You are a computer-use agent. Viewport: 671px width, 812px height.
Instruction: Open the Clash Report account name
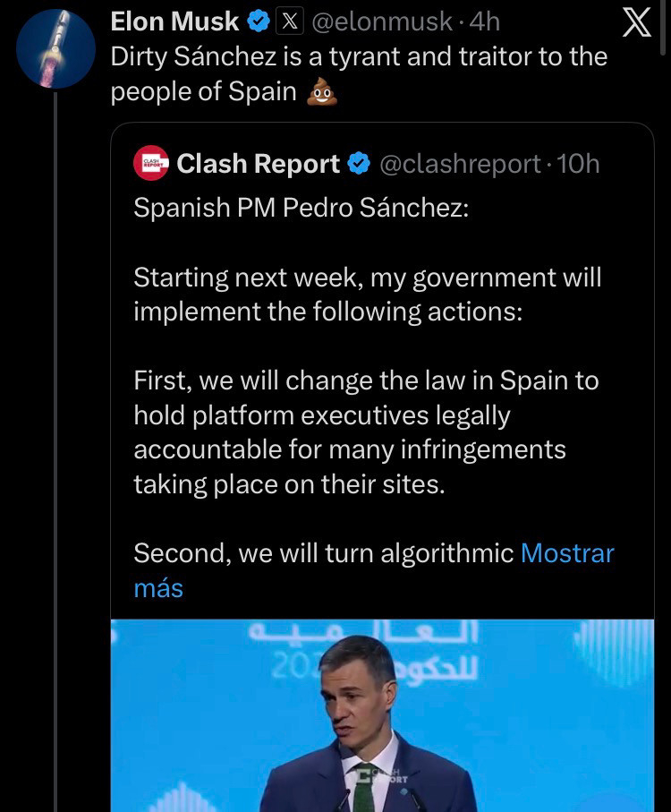tap(259, 164)
